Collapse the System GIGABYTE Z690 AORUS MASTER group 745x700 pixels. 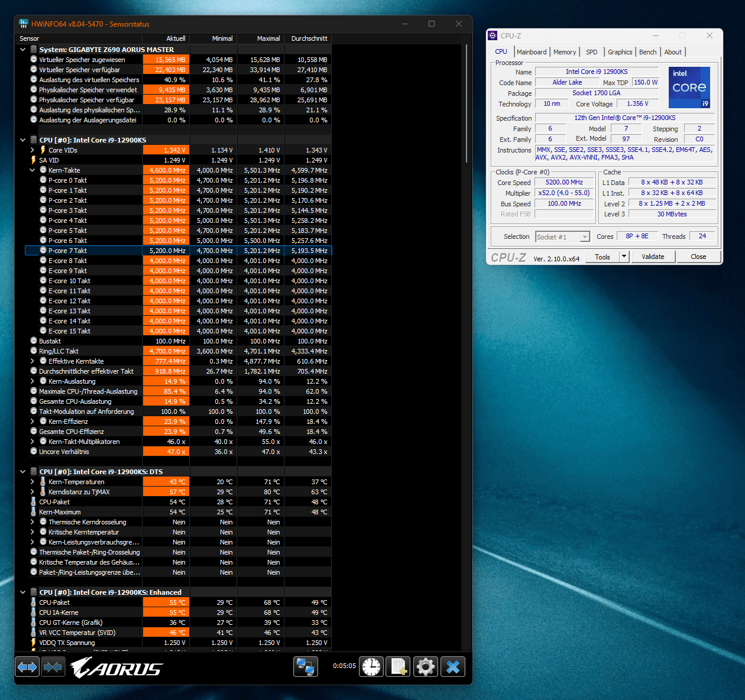pyautogui.click(x=23, y=50)
